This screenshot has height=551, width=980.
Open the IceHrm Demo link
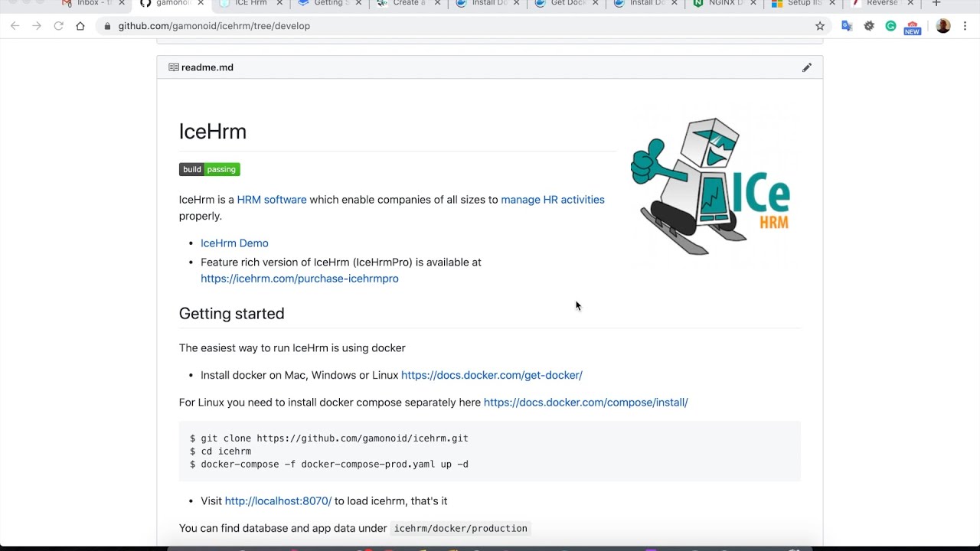[234, 243]
